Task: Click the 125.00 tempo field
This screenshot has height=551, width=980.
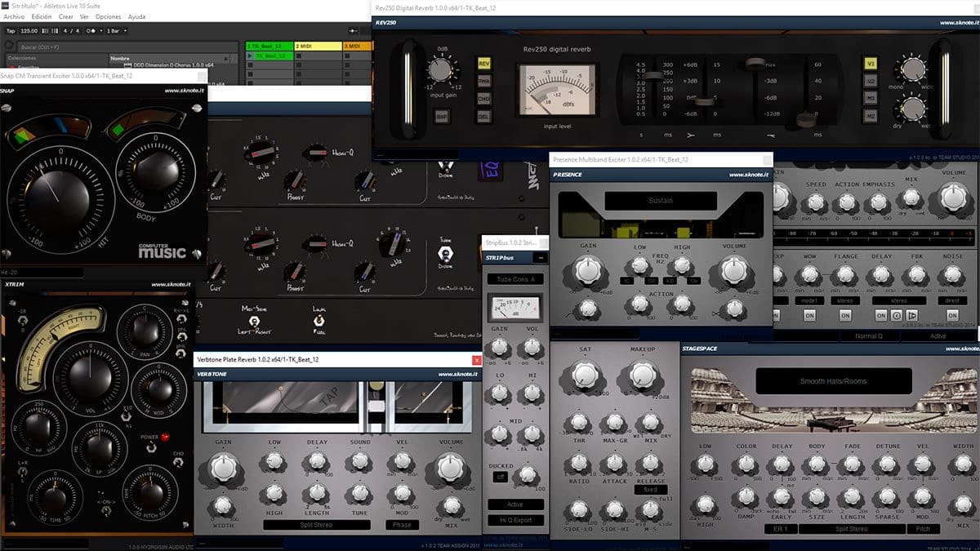Action: pyautogui.click(x=29, y=31)
